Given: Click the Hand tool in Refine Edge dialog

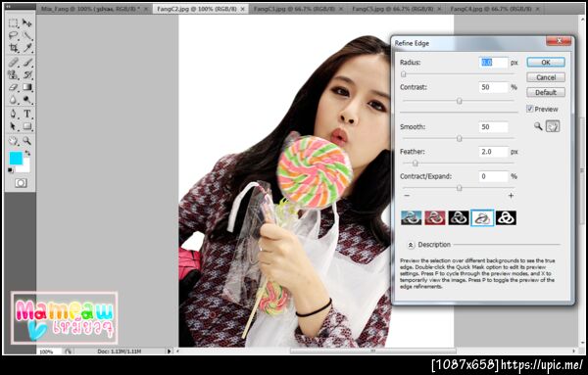Looking at the screenshot, I should click(553, 126).
